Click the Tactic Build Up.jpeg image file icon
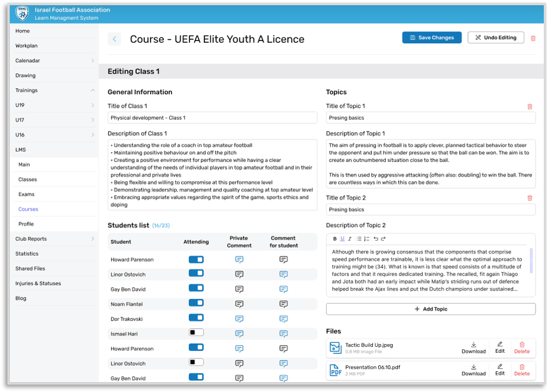Image resolution: width=549 pixels, height=392 pixels. 335,348
